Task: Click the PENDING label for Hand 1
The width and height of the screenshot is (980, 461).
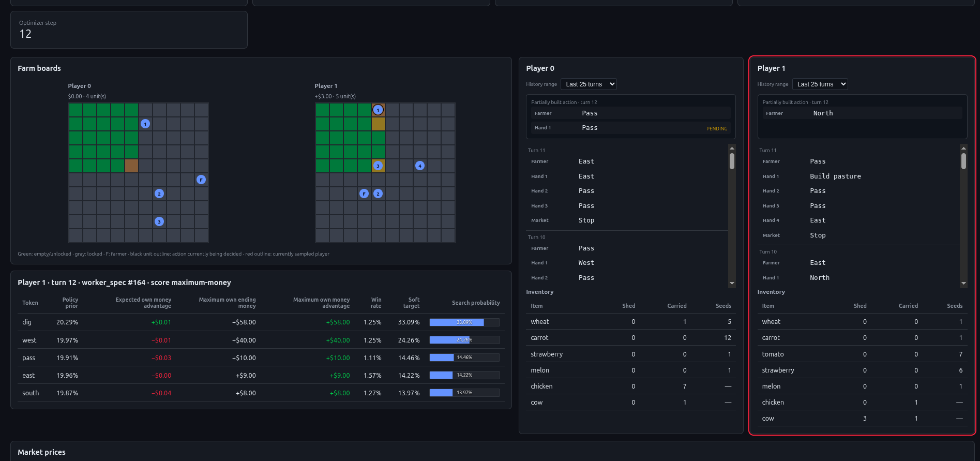Action: pos(717,128)
